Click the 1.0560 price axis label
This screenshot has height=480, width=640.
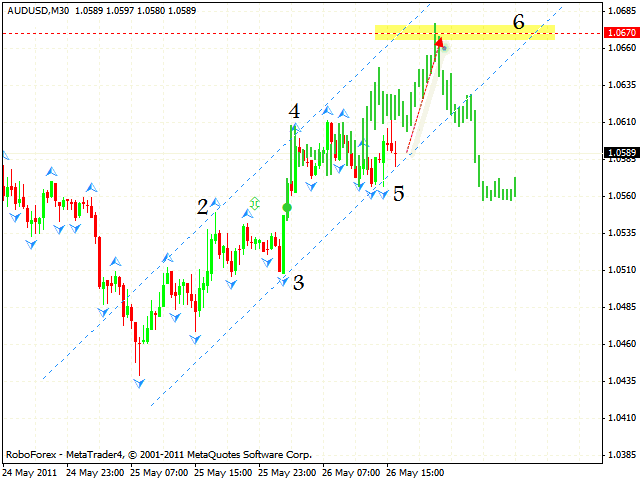[x=622, y=196]
